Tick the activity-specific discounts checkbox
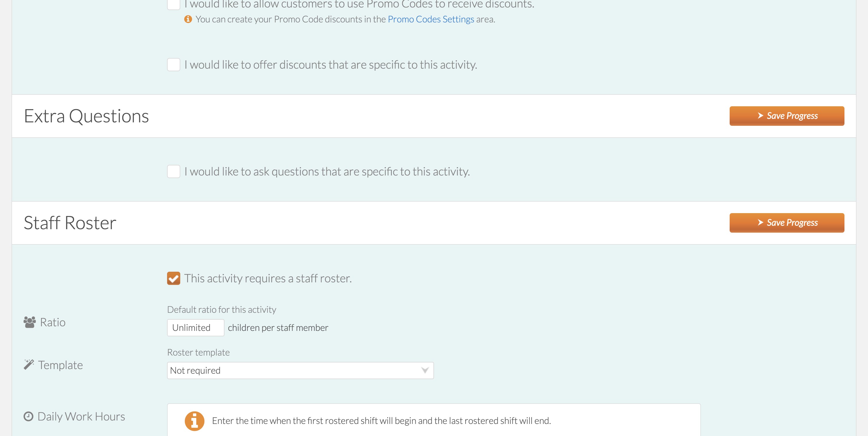 (x=174, y=64)
